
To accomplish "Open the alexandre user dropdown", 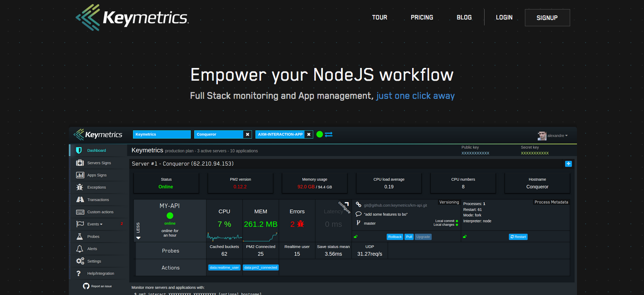I will tap(553, 135).
